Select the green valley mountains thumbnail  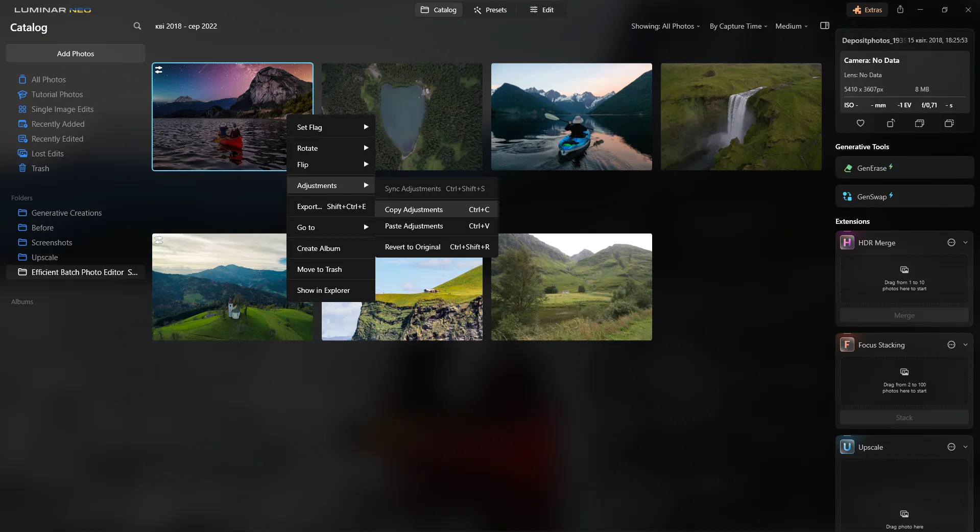(x=571, y=287)
